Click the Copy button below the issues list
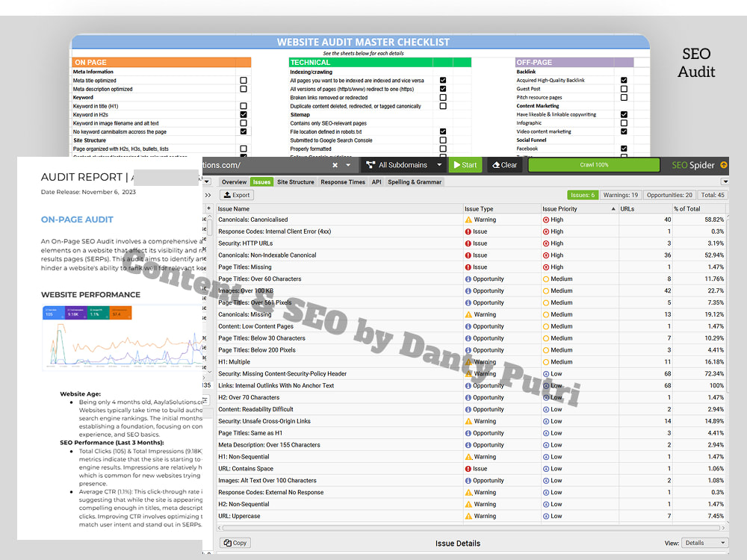Viewport: 747px width, 560px height. pos(235,543)
